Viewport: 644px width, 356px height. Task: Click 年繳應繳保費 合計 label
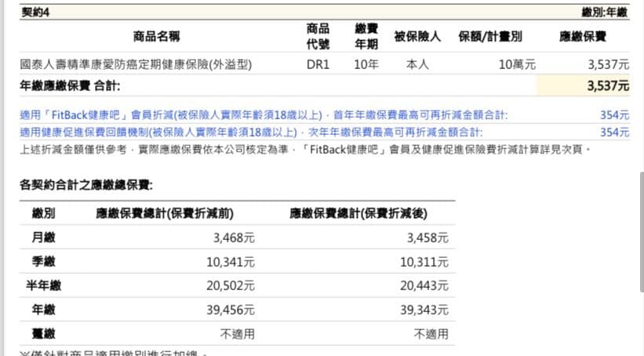click(x=70, y=85)
